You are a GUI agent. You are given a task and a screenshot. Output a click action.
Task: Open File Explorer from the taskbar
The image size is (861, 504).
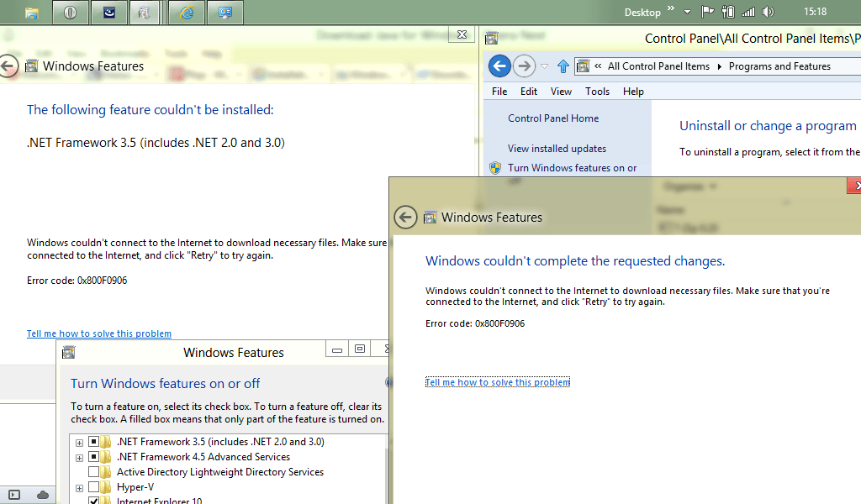pyautogui.click(x=32, y=13)
